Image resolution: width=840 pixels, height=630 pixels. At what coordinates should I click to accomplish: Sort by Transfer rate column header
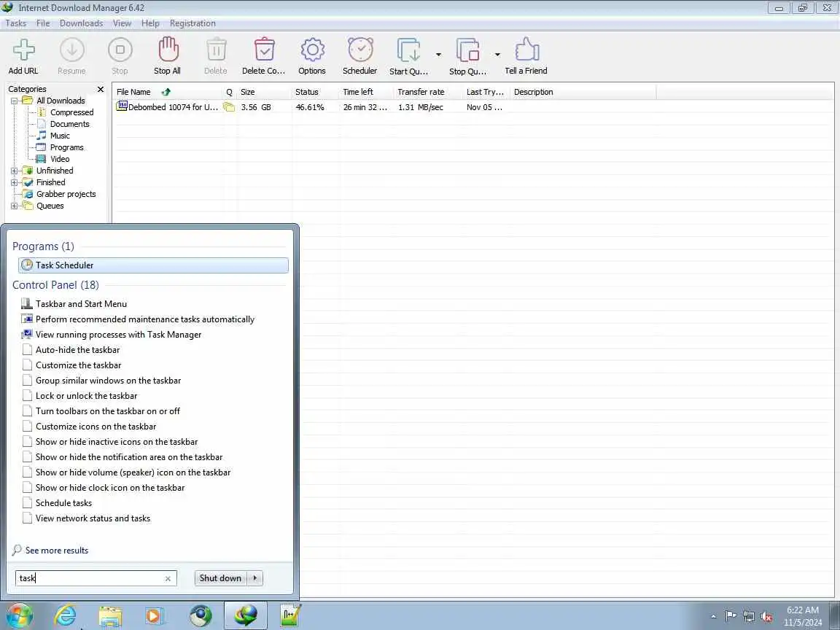point(428,92)
